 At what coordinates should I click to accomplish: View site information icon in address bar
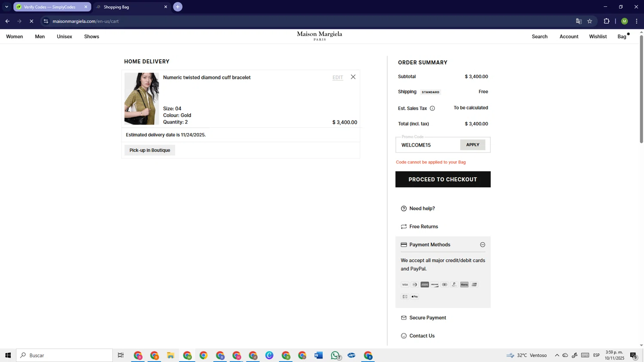coord(46,21)
